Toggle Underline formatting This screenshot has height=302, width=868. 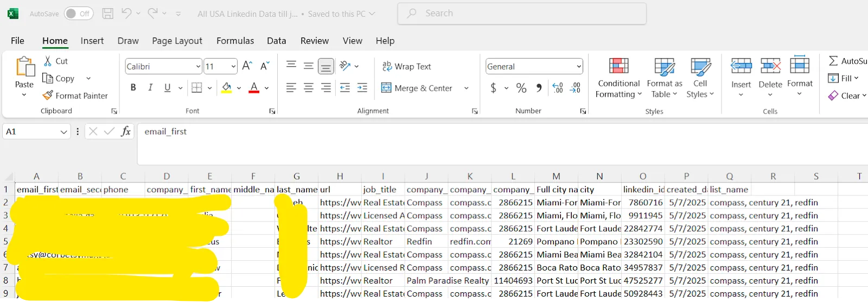click(168, 87)
